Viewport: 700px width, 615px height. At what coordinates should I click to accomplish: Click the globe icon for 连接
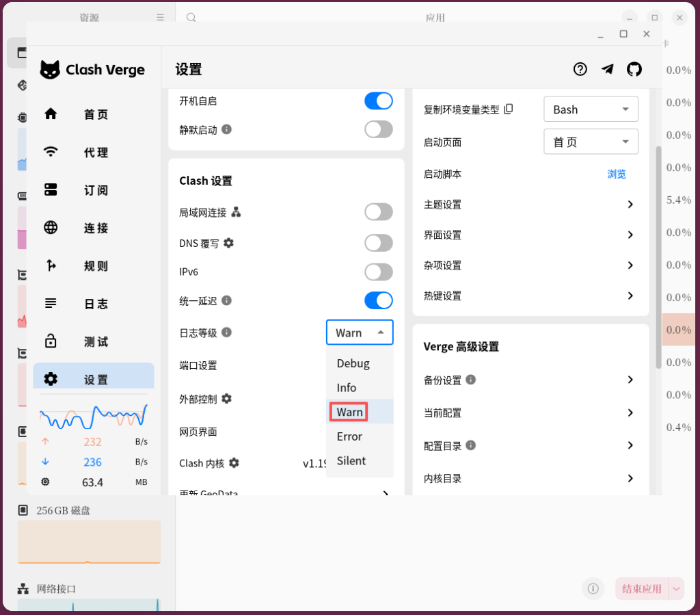coord(51,227)
